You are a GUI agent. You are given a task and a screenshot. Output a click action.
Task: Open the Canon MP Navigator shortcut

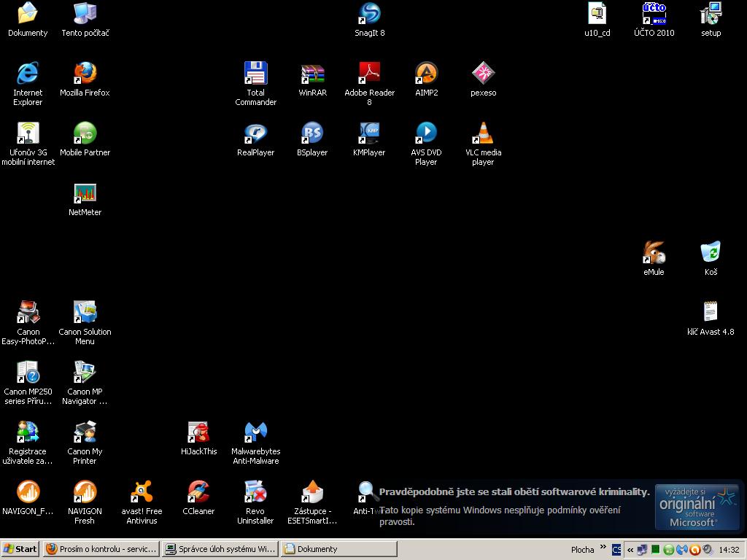(x=85, y=372)
